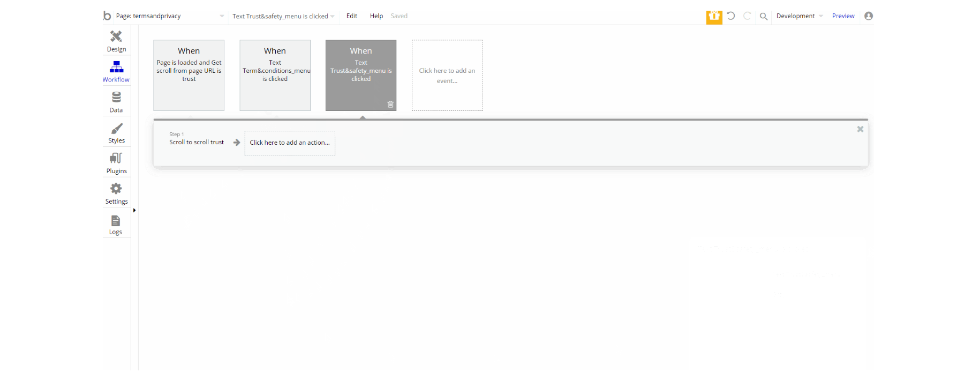Open the Settings gear icon
This screenshot has width=980, height=372.
(x=116, y=189)
